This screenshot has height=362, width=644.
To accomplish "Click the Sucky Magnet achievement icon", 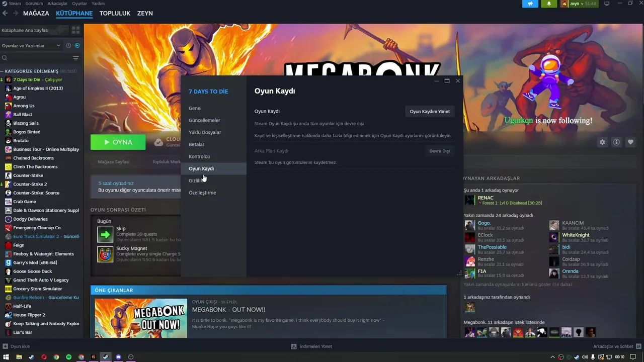I will pos(105,254).
